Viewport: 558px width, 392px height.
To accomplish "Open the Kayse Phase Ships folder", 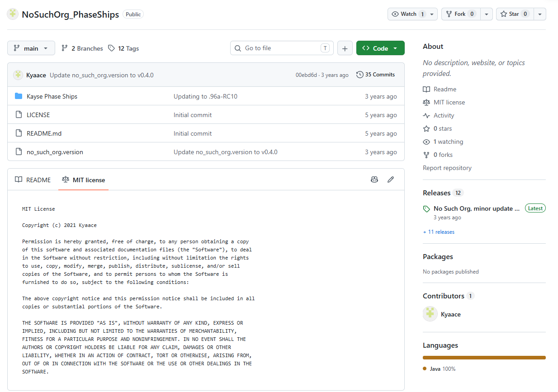I will 52,96.
